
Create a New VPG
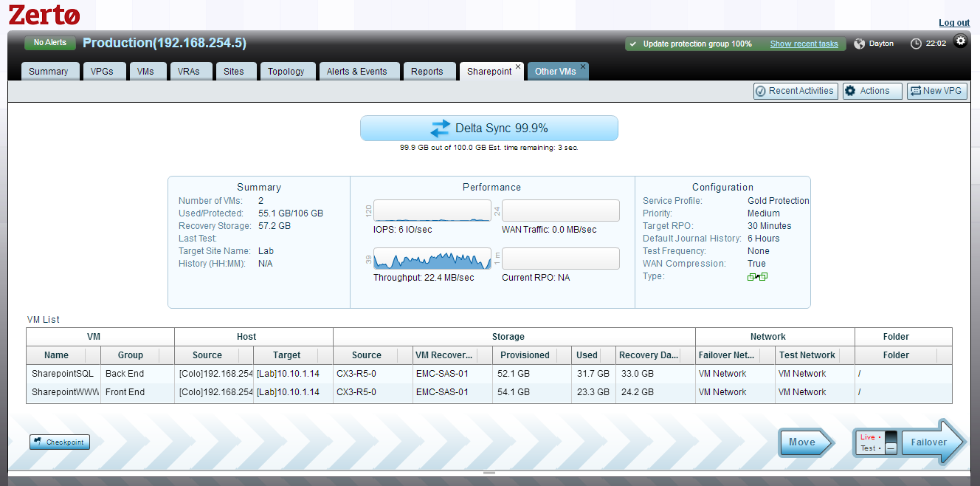936,91
